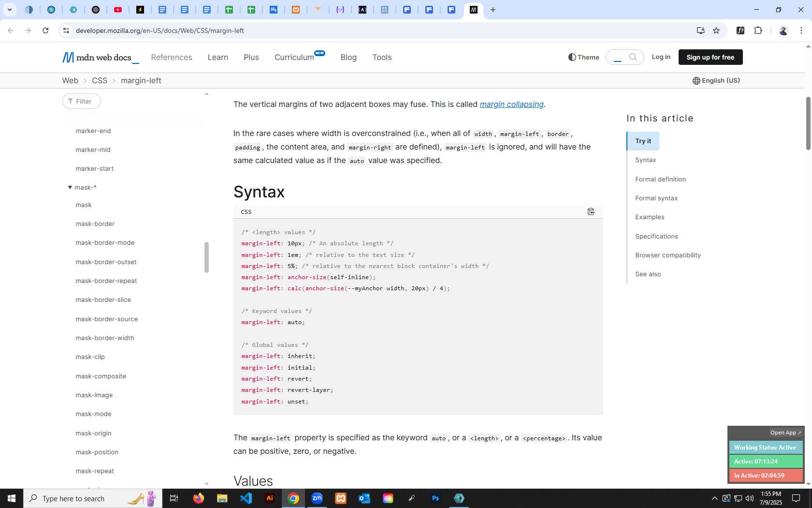Go back to the previous page
Viewport: 812px width, 508px height.
(11, 30)
